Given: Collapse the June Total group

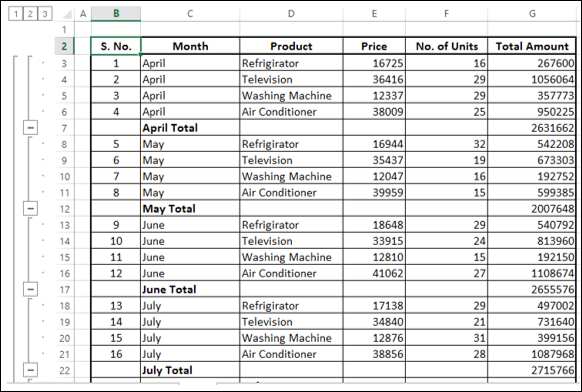Looking at the screenshot, I should pos(30,289).
